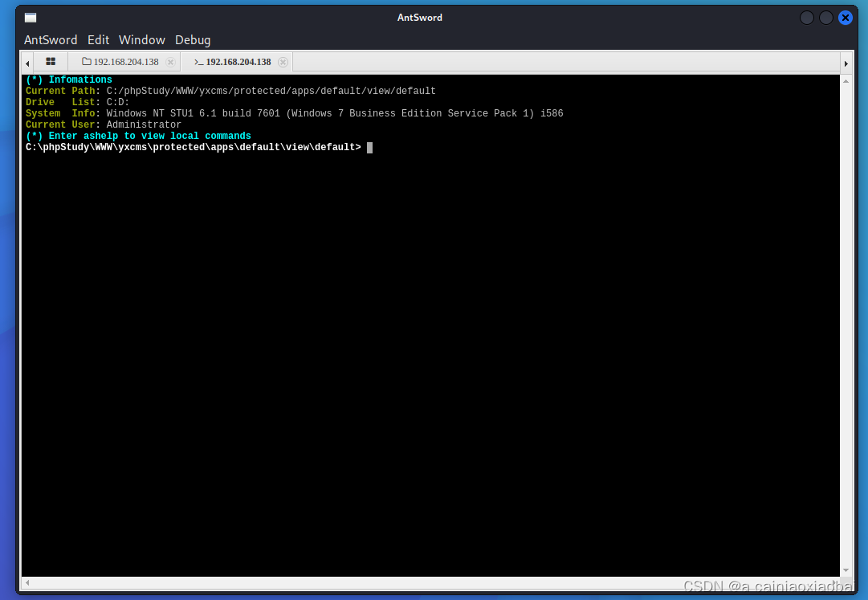Click the System Info line text
Viewport: 868px width, 600px height.
pyautogui.click(x=295, y=113)
